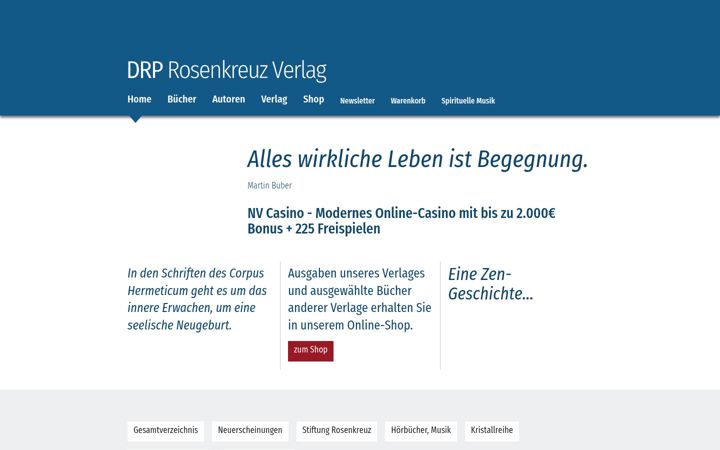The image size is (720, 450).
Task: Click the "Alles wirkliche Leben ist Begegnung." quote
Action: click(417, 159)
